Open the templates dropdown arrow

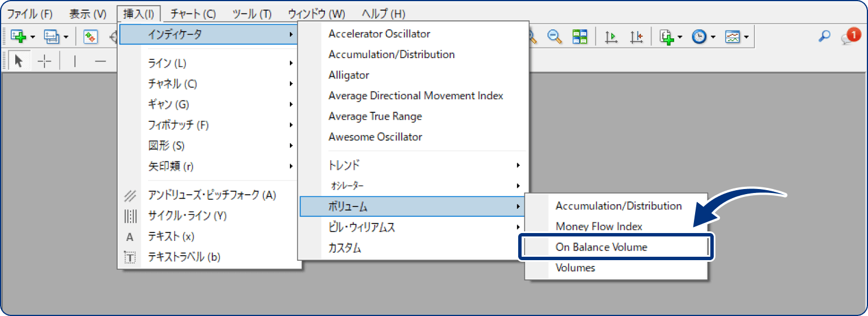(x=747, y=37)
